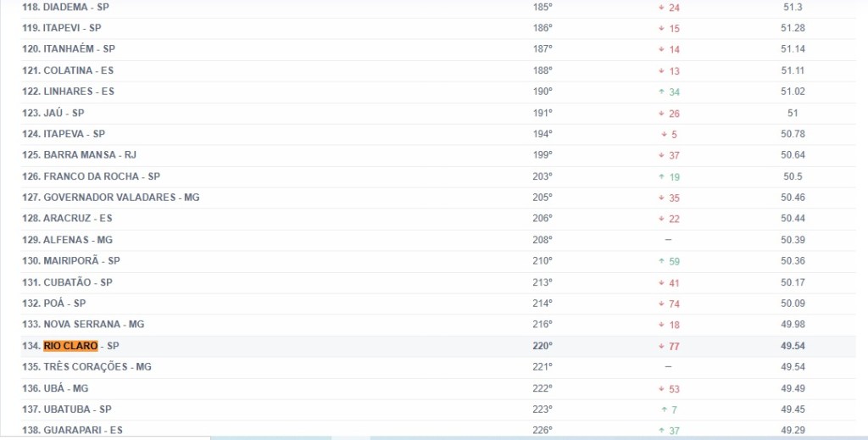868x440 pixels.
Task: Select the Itanhaém - SP city name
Action: coord(79,49)
